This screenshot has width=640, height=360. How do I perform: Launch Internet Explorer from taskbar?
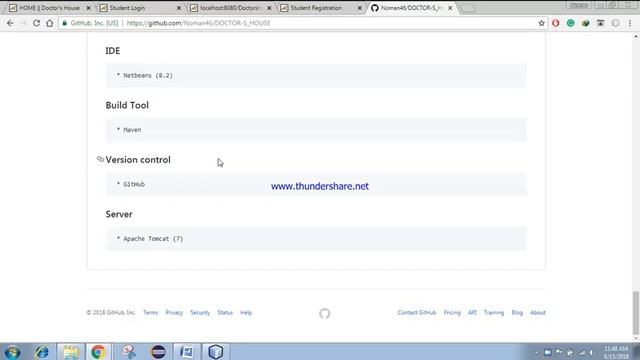coord(42,352)
